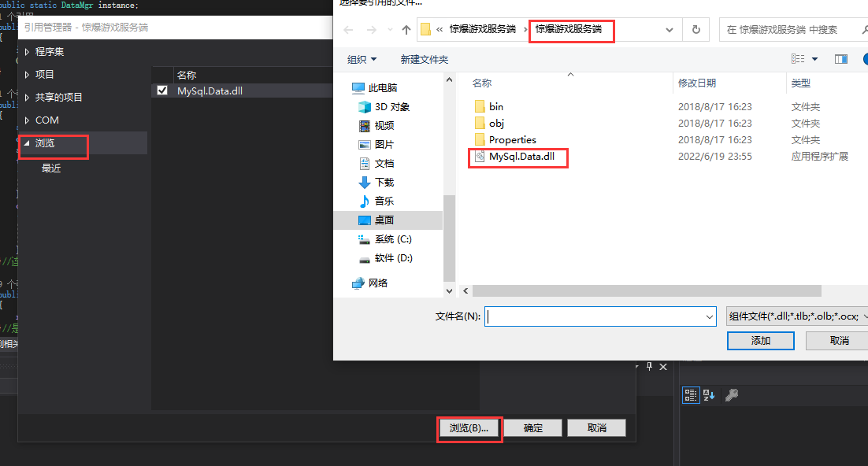Open 视频 folder in sidebar

[377, 126]
